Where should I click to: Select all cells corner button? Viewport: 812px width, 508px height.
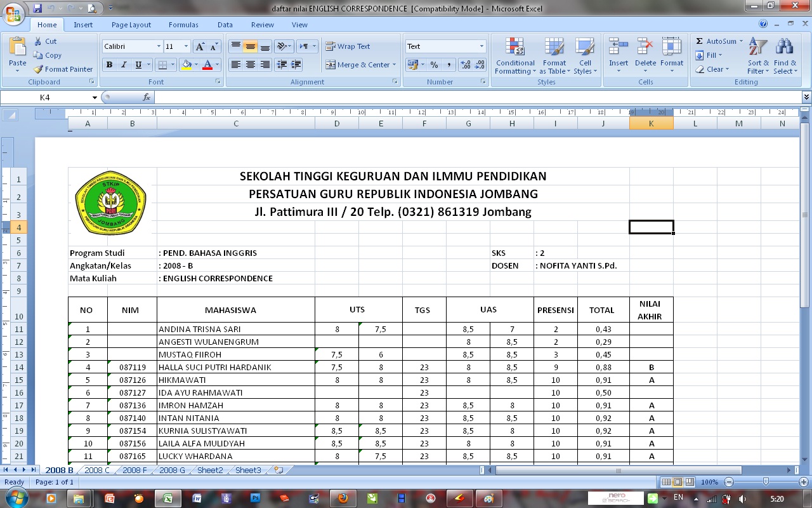click(x=10, y=115)
